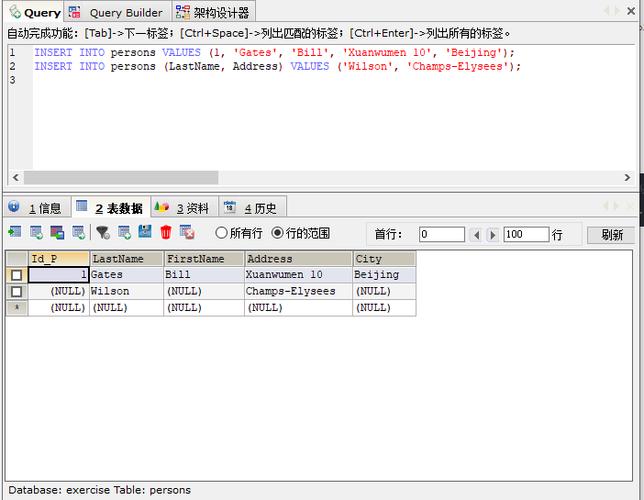This screenshot has height=500, width=644.
Task: Switch to the Query tab
Action: pos(34,12)
